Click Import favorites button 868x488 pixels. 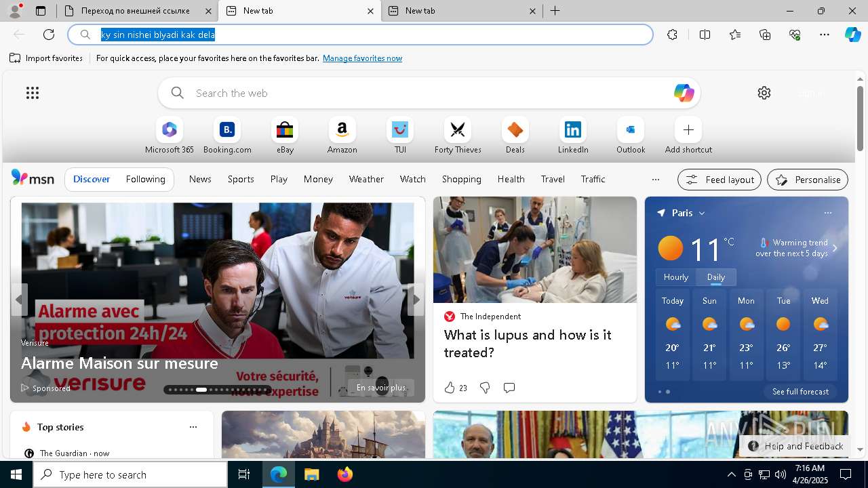(46, 58)
